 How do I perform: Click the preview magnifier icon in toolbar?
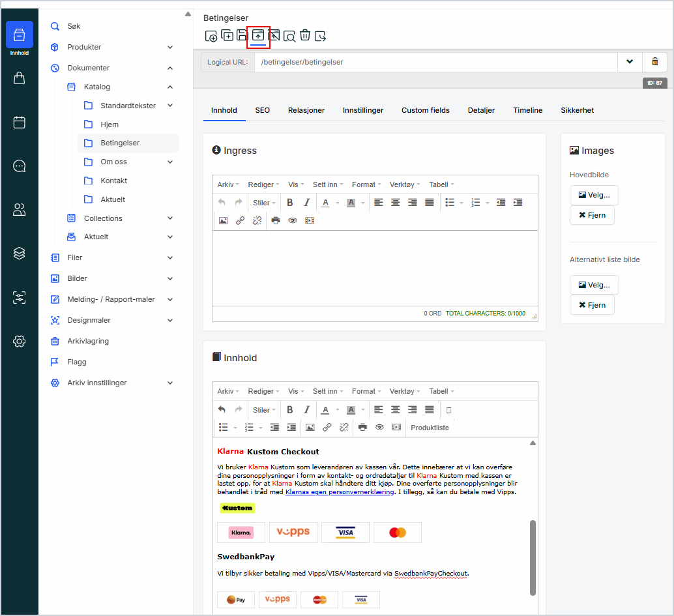click(x=289, y=36)
